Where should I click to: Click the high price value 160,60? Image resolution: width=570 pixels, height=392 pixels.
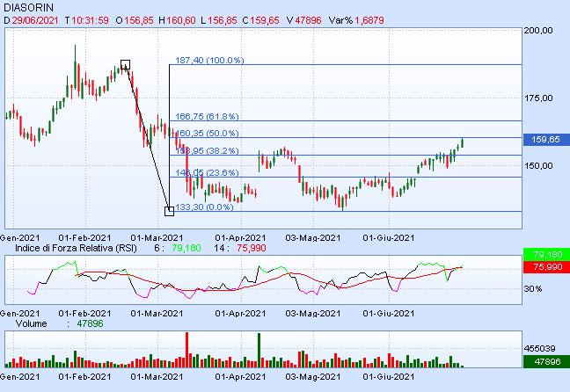(x=181, y=20)
